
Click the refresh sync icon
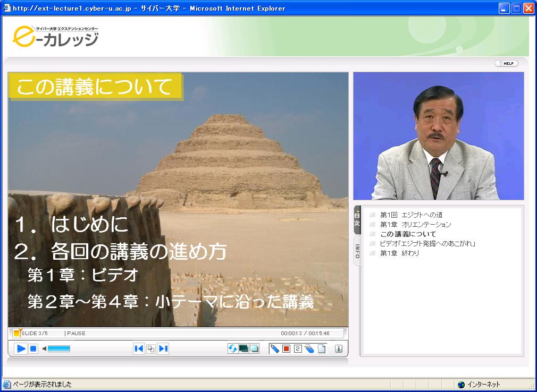pyautogui.click(x=232, y=348)
